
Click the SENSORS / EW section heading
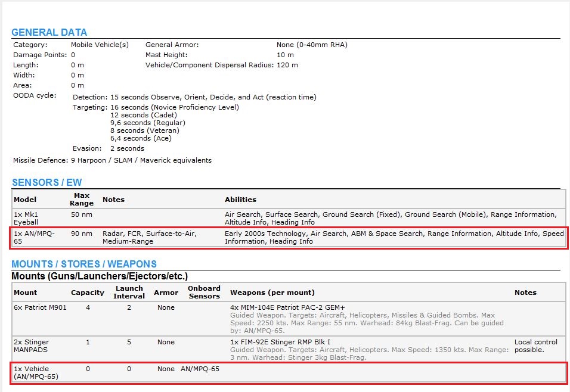coord(47,182)
